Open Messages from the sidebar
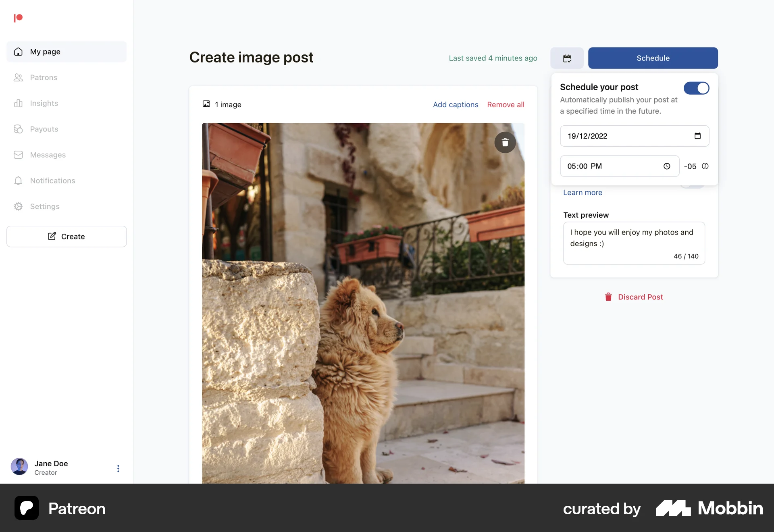The width and height of the screenshot is (774, 532). 48,155
